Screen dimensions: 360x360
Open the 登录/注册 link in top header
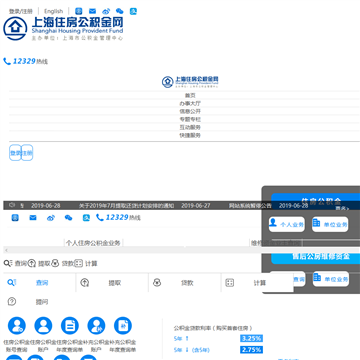[21, 11]
